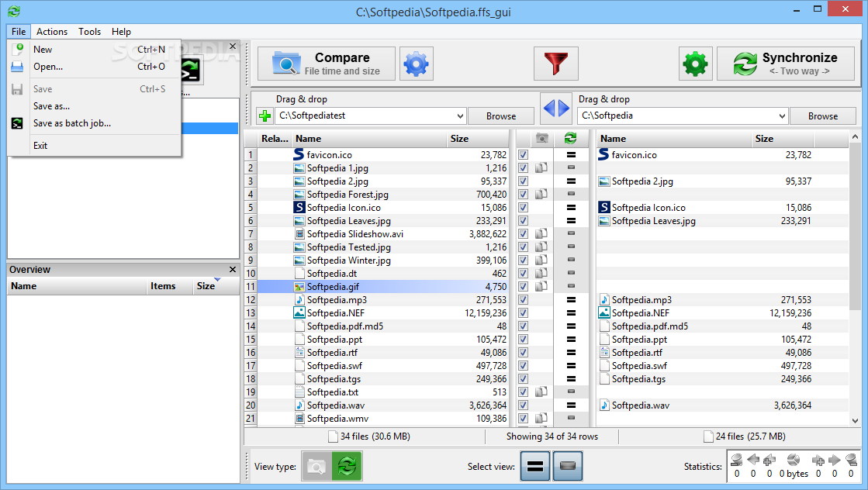Viewport: 868px width, 490px height.
Task: Click the scrollbar down arrow
Action: click(x=855, y=420)
